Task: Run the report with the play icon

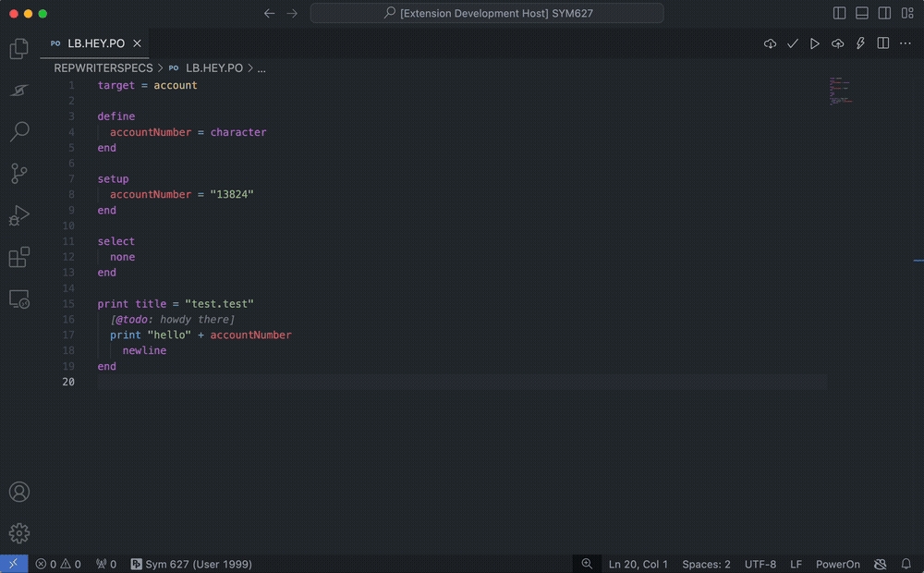Action: pyautogui.click(x=815, y=43)
